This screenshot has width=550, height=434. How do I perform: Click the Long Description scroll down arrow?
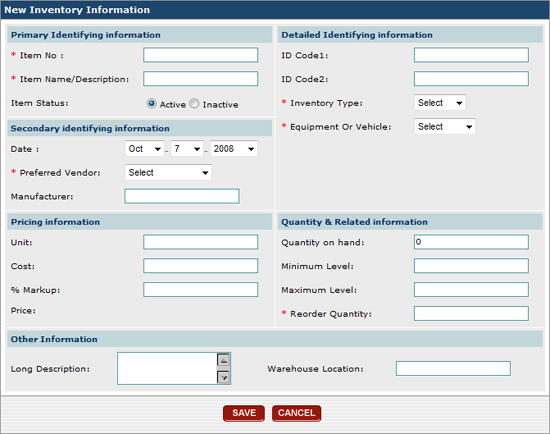click(x=223, y=377)
